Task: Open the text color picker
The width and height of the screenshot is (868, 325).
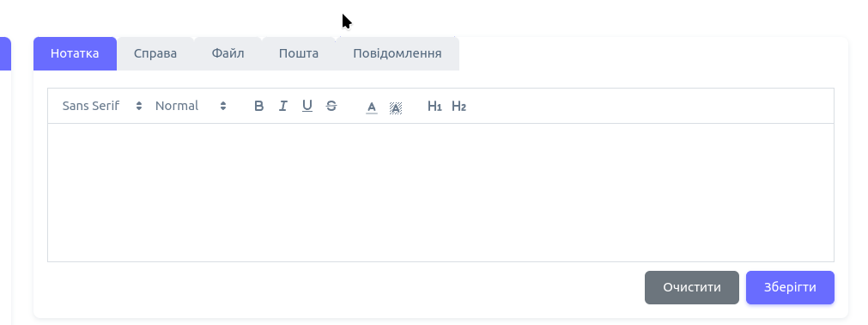Action: pyautogui.click(x=372, y=107)
